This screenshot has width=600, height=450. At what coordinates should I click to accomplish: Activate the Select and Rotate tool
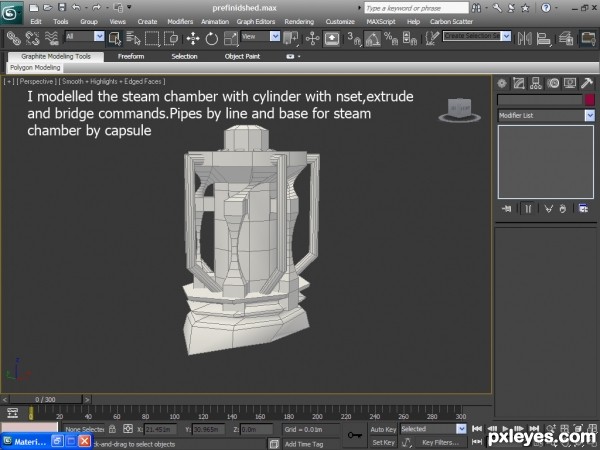[x=212, y=38]
